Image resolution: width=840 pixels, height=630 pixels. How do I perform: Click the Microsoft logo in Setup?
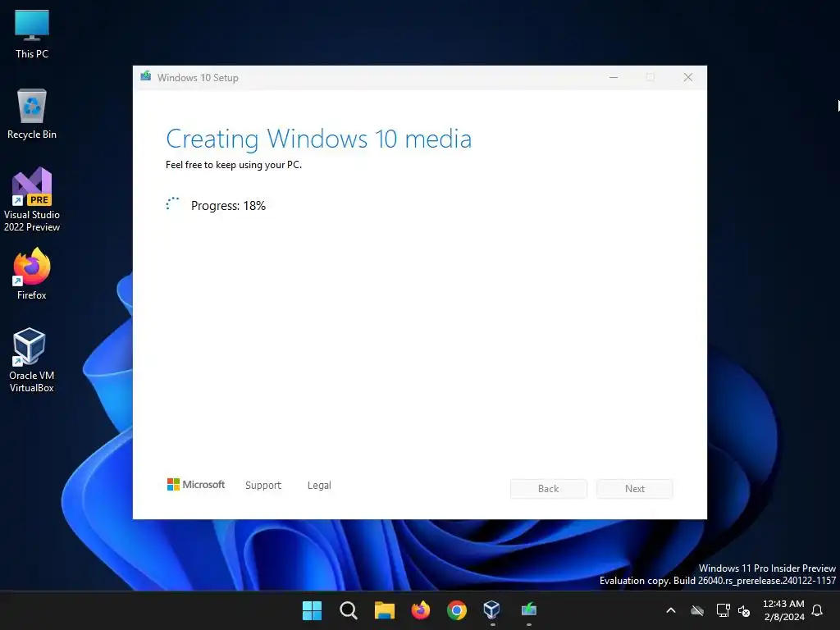tap(195, 484)
